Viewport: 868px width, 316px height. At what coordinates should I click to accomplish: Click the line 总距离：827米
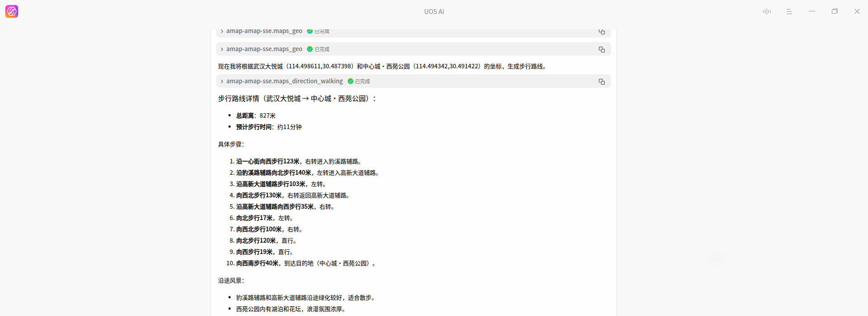click(256, 116)
